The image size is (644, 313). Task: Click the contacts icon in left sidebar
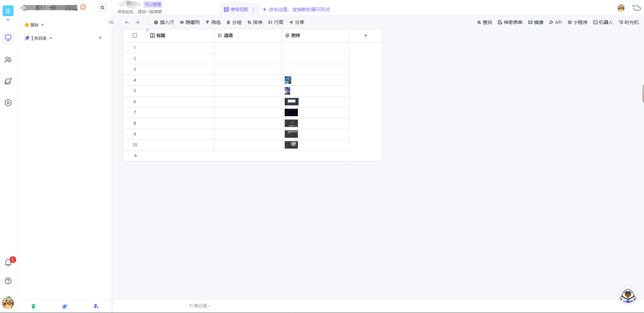pos(8,60)
